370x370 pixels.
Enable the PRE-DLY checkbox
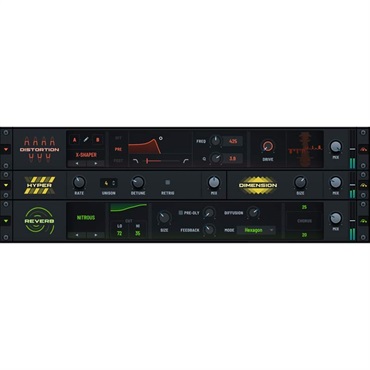pos(181,213)
